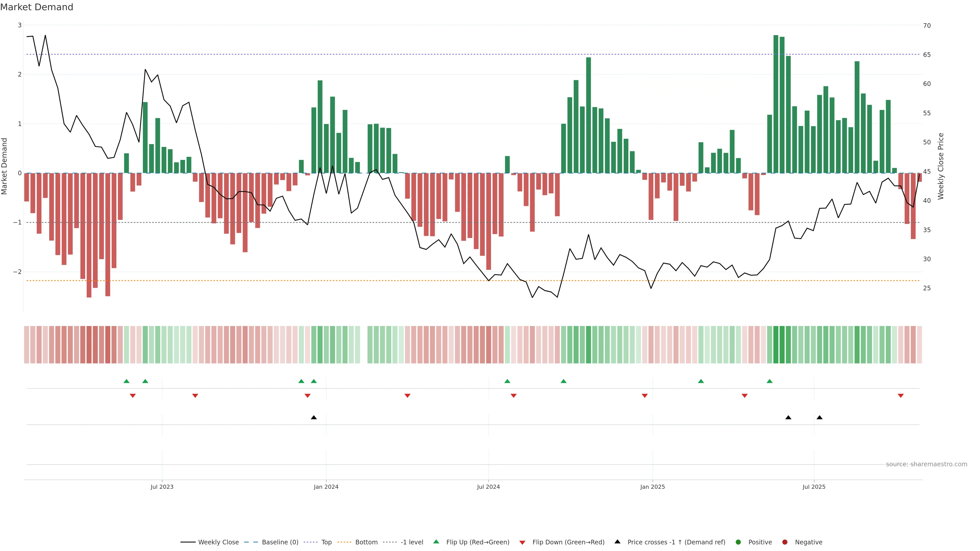Click the Jul 2025 axis label
Viewport: 980px width, 551px height.
tap(814, 487)
